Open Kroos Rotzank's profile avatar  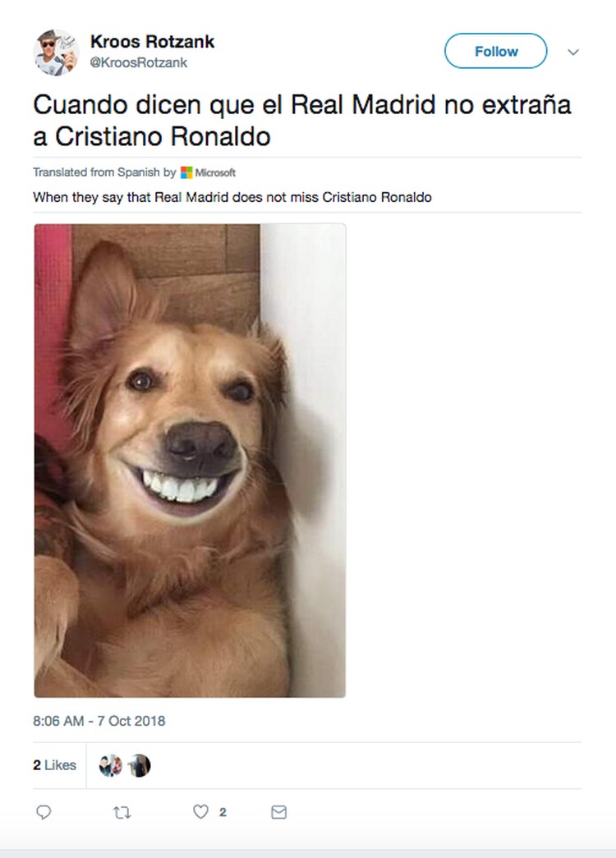pos(57,53)
